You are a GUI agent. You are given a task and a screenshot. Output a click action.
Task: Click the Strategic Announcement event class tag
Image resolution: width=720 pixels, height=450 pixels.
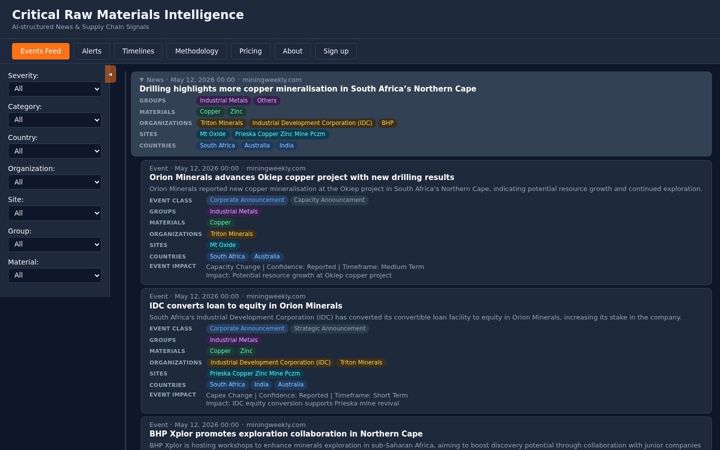[330, 329]
